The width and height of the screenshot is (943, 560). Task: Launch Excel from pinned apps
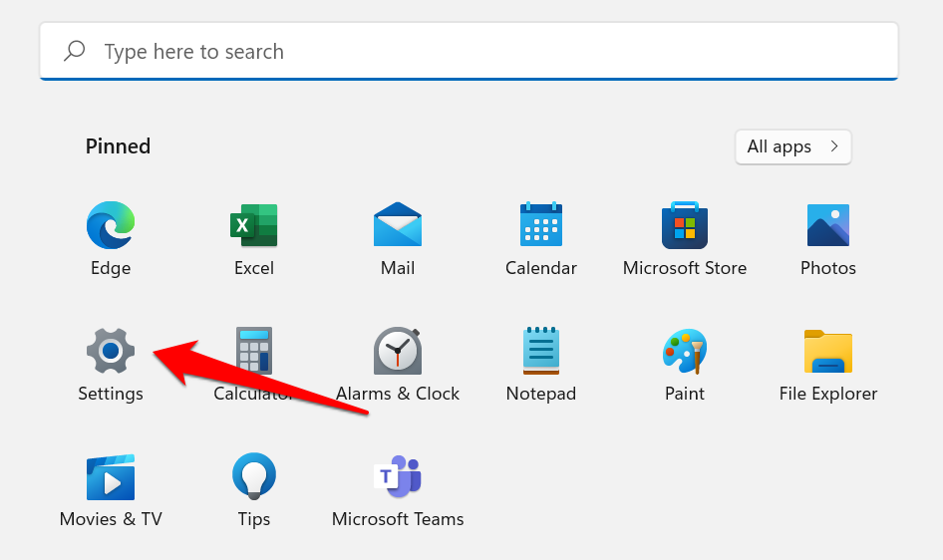[x=254, y=226]
